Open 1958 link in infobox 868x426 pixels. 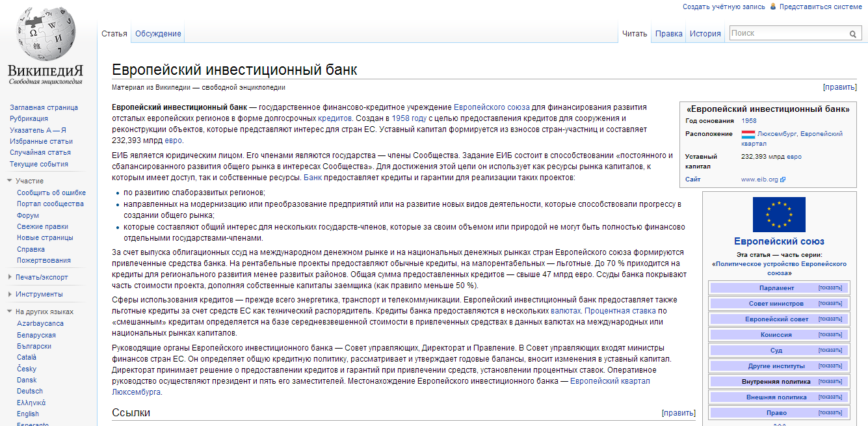point(749,120)
